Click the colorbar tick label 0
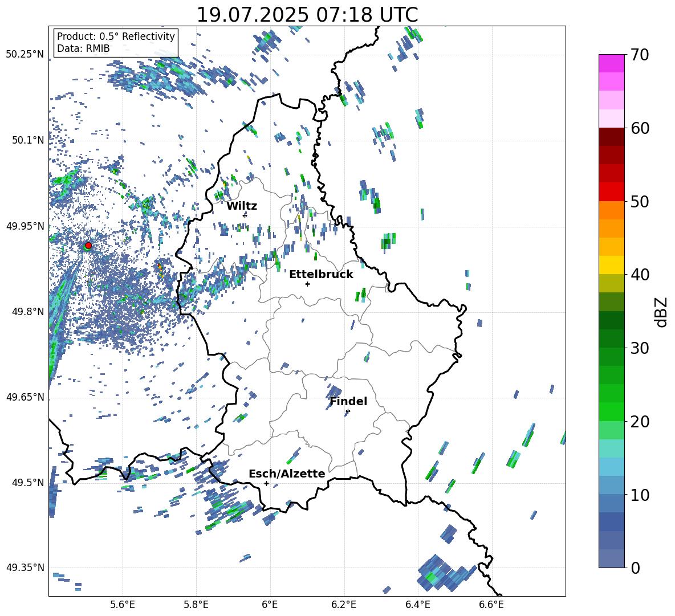This screenshot has width=675, height=616. pyautogui.click(x=635, y=568)
